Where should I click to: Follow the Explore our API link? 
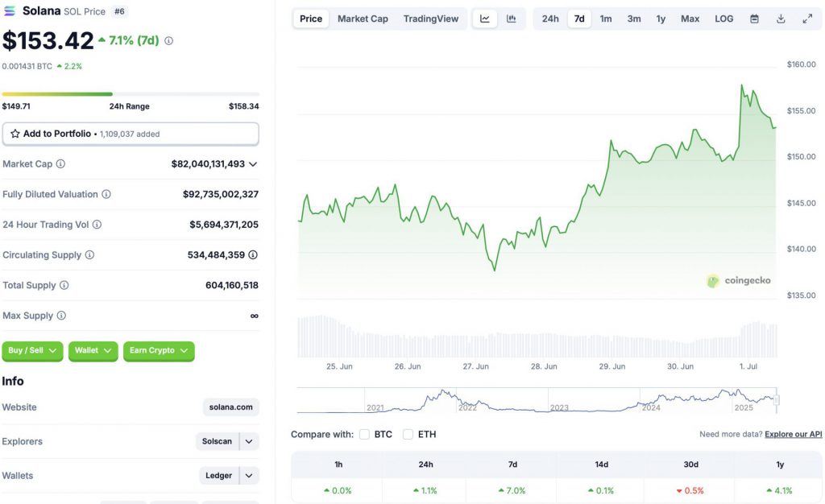(x=793, y=434)
